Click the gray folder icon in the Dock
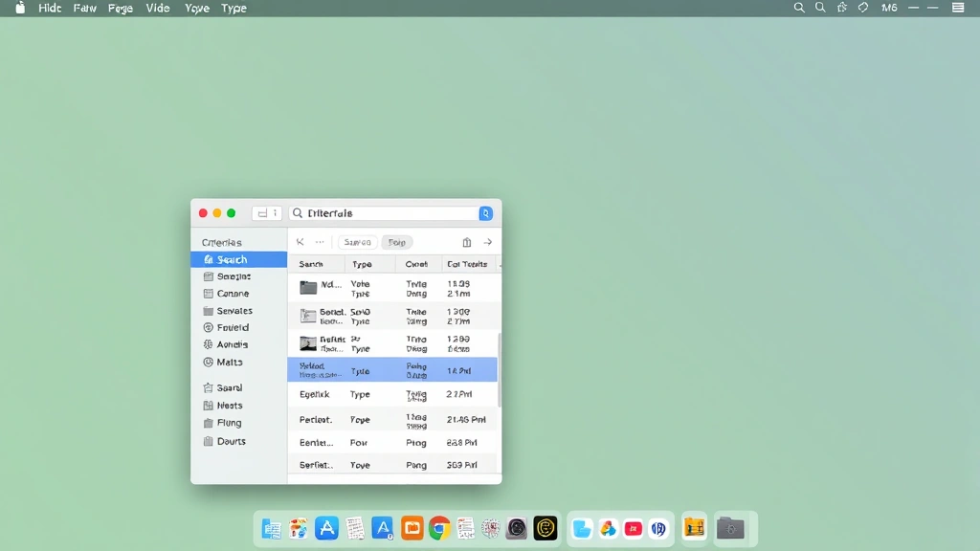 coord(732,527)
